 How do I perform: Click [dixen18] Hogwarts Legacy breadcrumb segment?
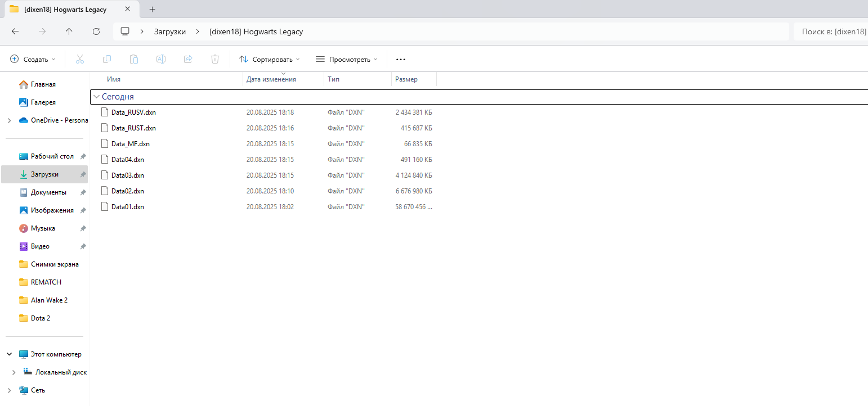pos(256,31)
